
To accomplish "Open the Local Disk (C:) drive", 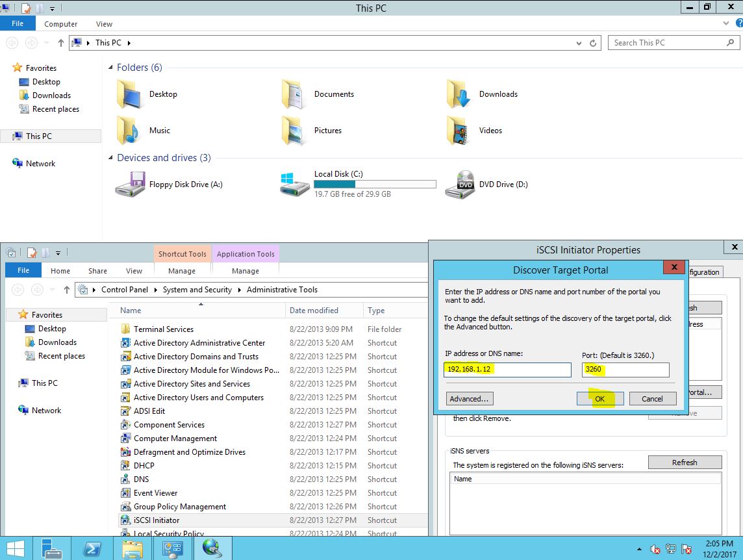I will (296, 184).
